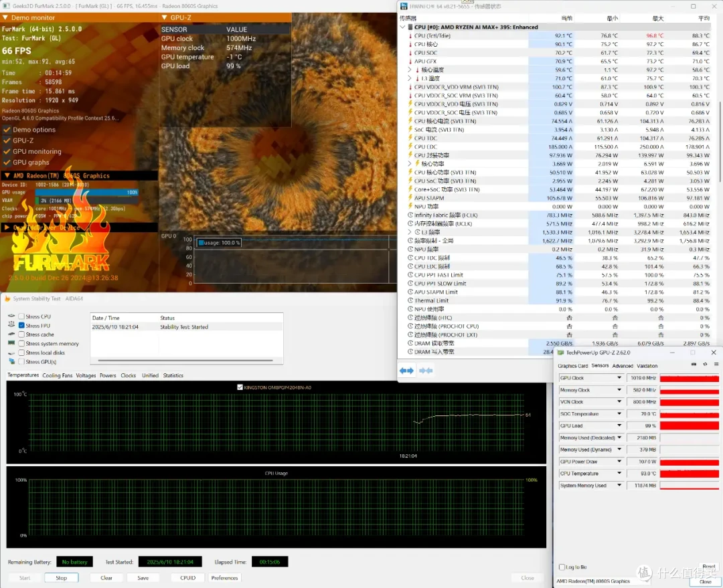723x588 pixels.
Task: Expand 核心温度 row in HWiNFO
Action: pyautogui.click(x=410, y=70)
